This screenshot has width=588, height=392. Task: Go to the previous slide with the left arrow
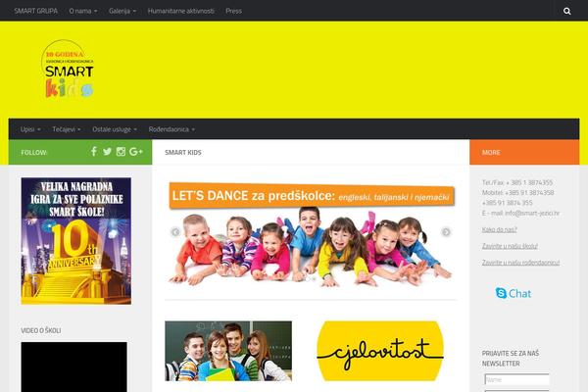coord(175,232)
